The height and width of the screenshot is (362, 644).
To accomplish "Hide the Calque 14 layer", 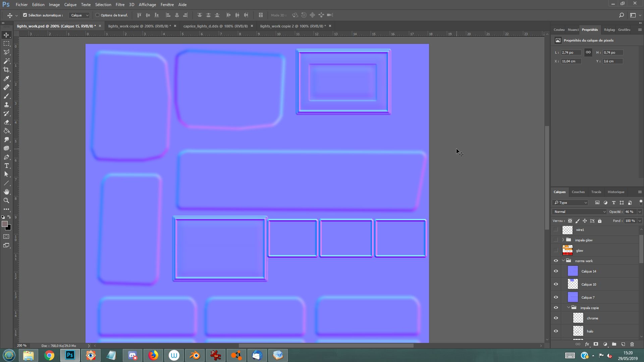I will pyautogui.click(x=556, y=271).
